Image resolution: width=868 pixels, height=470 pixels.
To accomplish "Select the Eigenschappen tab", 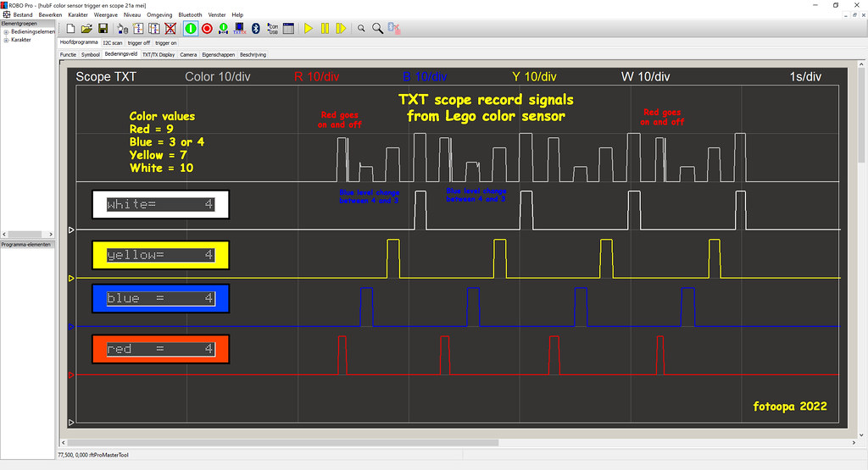I will coord(218,55).
